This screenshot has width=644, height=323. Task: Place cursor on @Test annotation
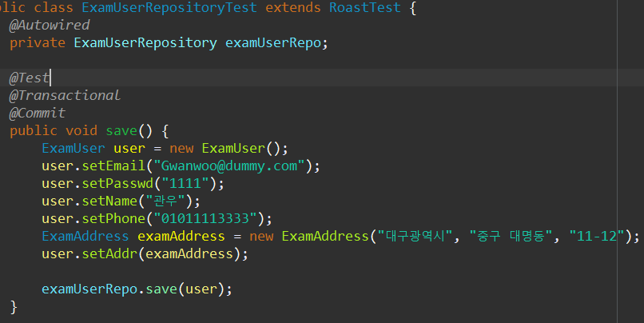(29, 78)
